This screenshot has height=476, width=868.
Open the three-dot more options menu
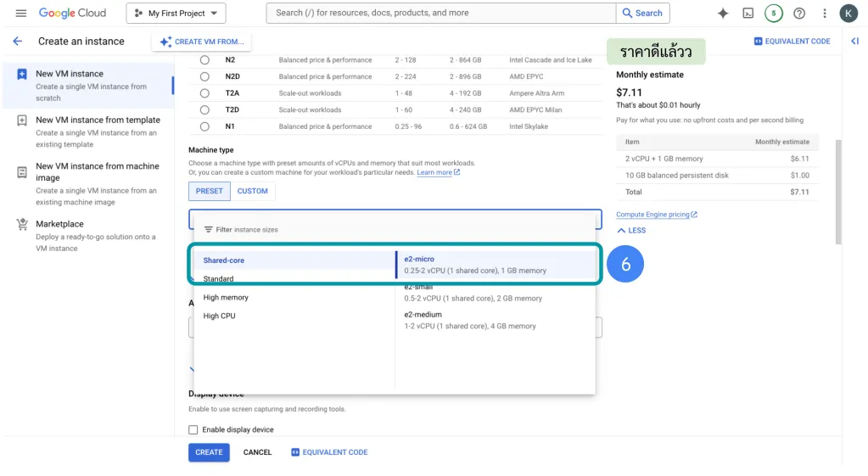[x=824, y=13]
